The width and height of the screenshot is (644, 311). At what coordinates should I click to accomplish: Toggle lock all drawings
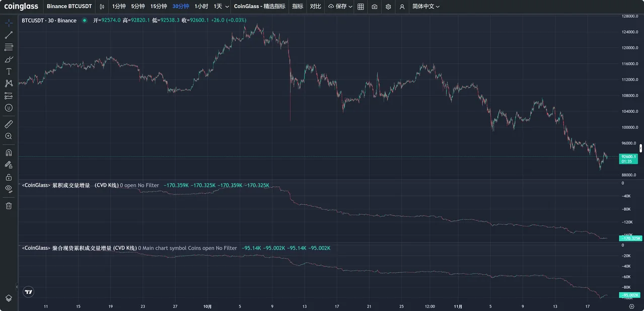point(9,177)
